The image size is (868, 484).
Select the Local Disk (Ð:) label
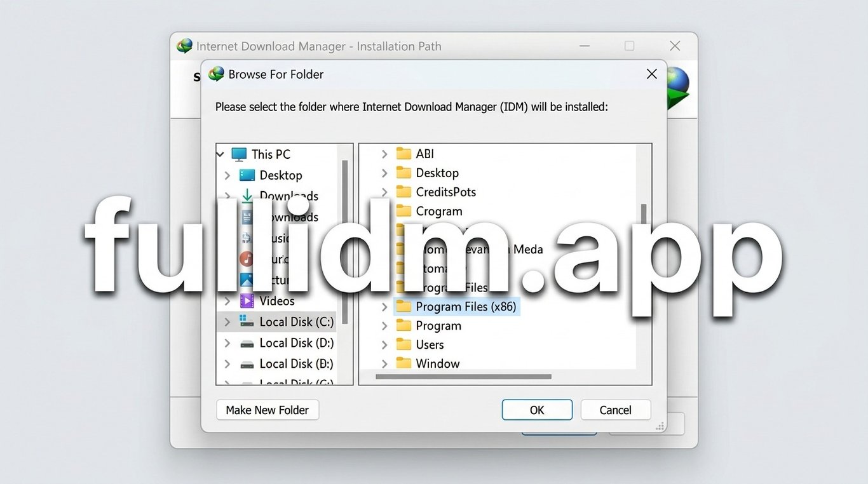pos(296,364)
